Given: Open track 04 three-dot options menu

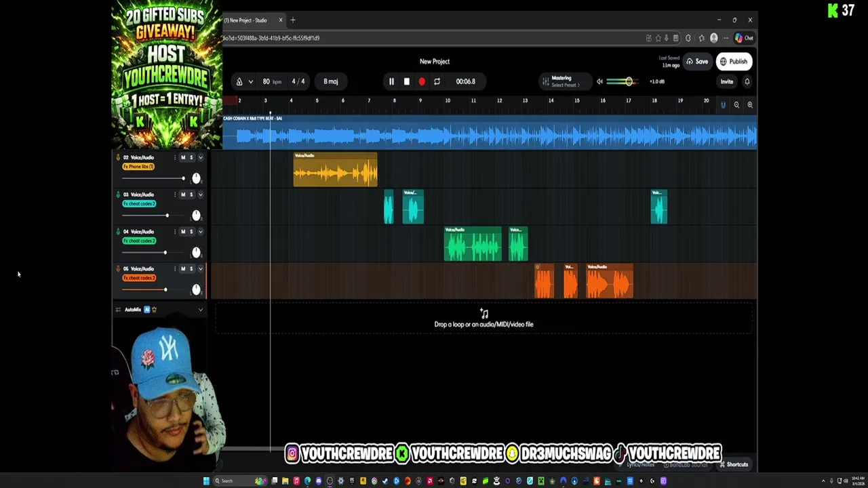Looking at the screenshot, I should tap(174, 232).
